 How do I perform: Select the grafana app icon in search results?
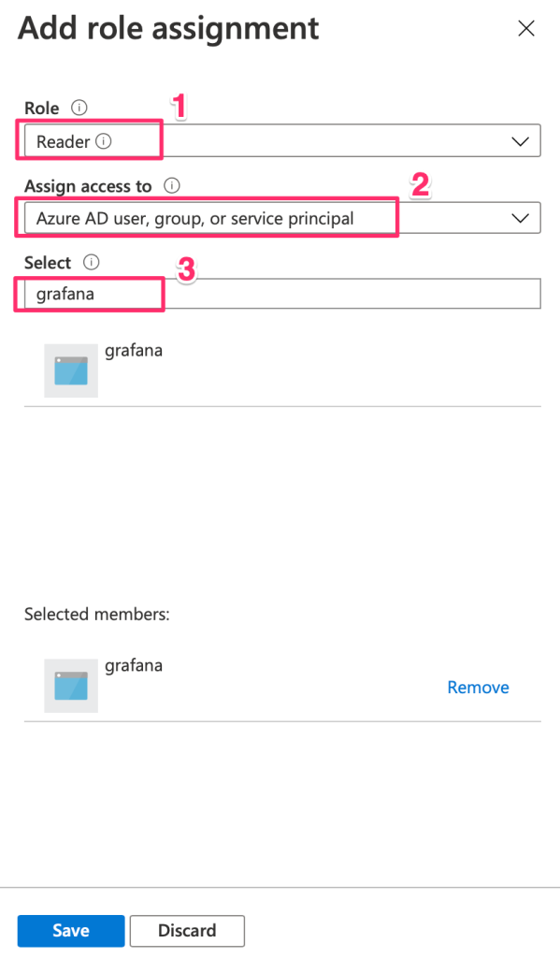tap(71, 370)
